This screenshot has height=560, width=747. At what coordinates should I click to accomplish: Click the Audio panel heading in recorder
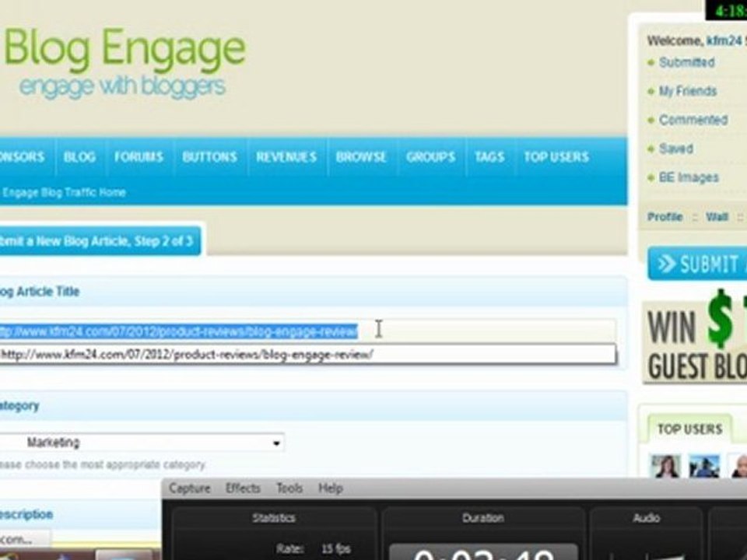point(647,518)
